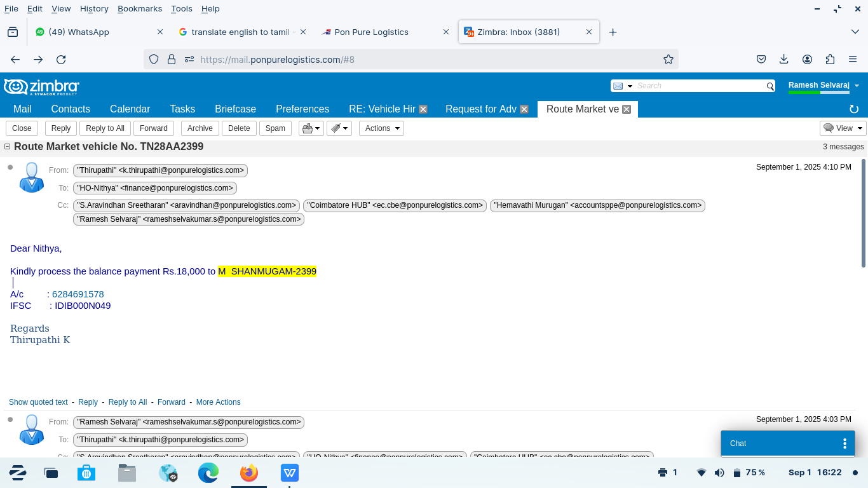Click the message pane vertical scrollbar
The image size is (868, 488).
coord(864,213)
